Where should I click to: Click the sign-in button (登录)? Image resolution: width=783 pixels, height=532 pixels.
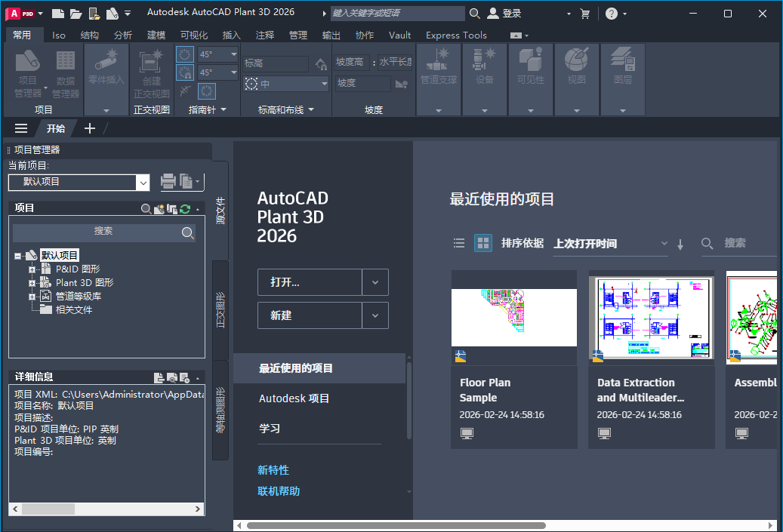point(504,14)
